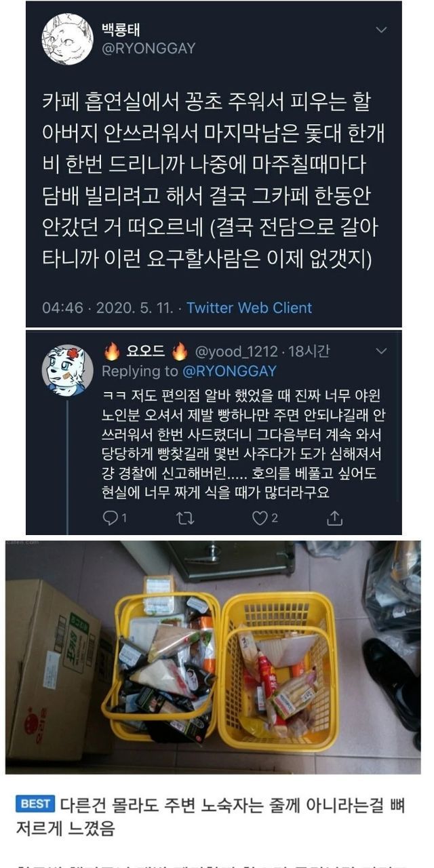Image resolution: width=434 pixels, height=868 pixels.
Task: Expand the chevron menu on 백룡태's tweet
Action: pyautogui.click(x=382, y=31)
